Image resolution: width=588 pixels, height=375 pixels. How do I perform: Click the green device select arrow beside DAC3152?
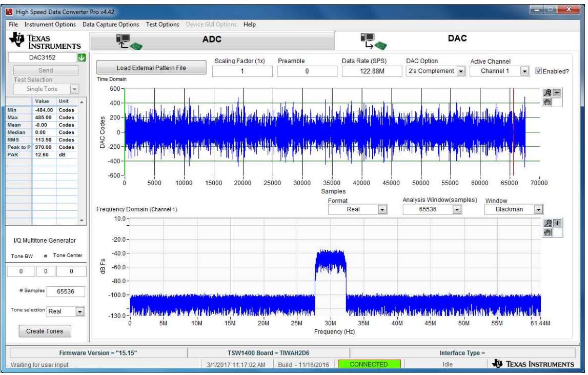[81, 58]
